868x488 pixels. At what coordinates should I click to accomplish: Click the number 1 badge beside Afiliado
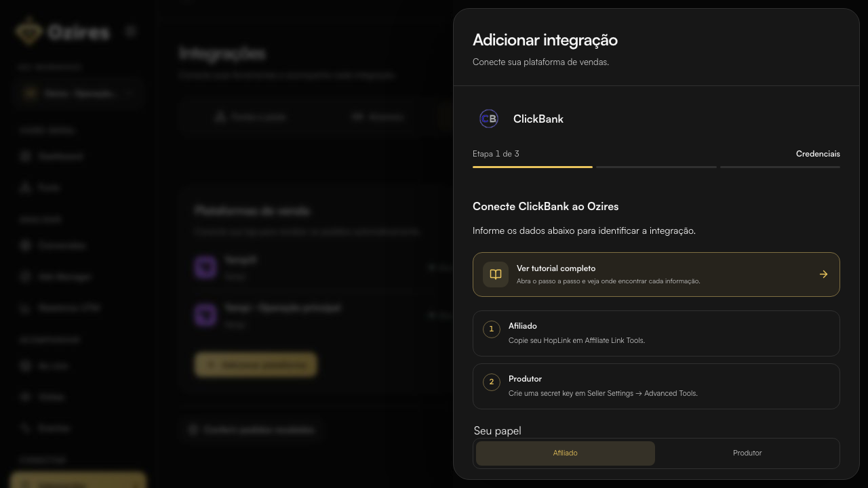pyautogui.click(x=492, y=329)
